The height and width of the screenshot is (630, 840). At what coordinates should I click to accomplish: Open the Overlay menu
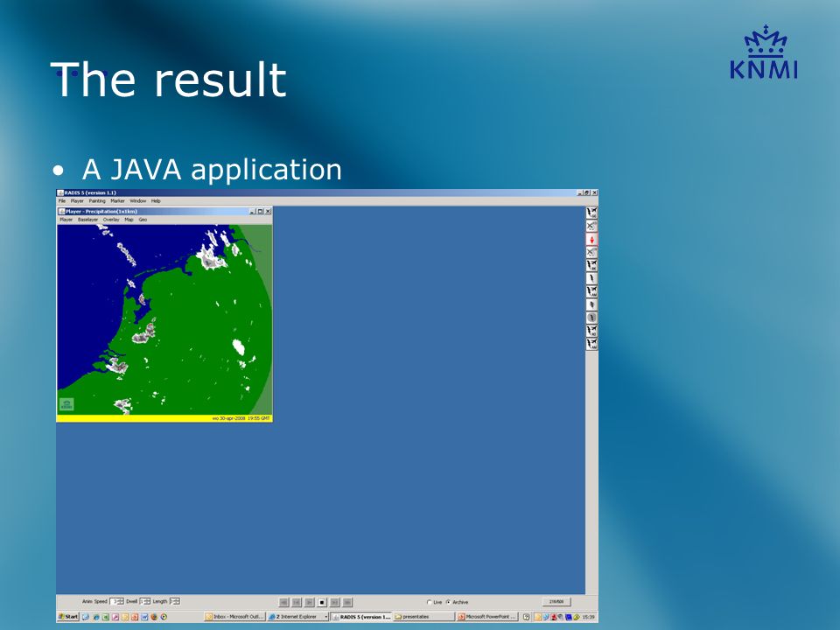[111, 220]
